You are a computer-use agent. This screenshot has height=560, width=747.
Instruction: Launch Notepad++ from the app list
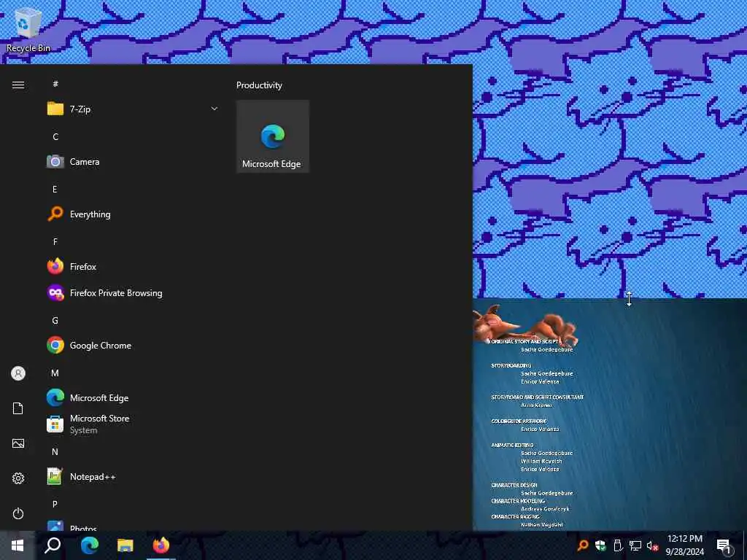(x=133, y=476)
